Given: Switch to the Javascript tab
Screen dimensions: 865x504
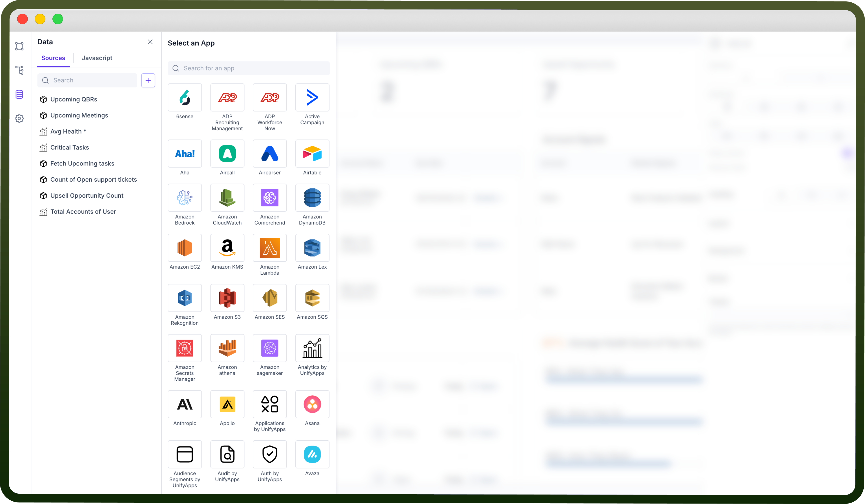Looking at the screenshot, I should [97, 58].
